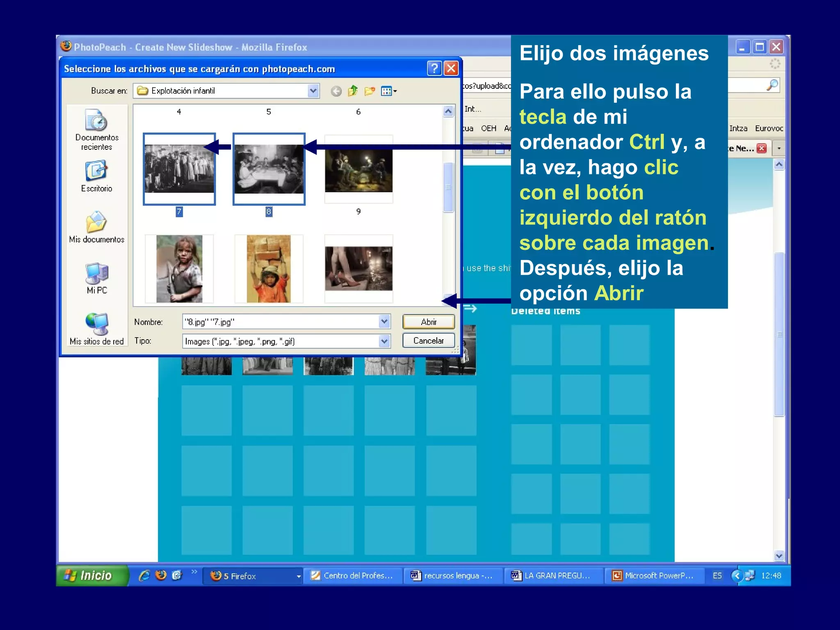Click the back arrow in the file dialog

pos(336,91)
